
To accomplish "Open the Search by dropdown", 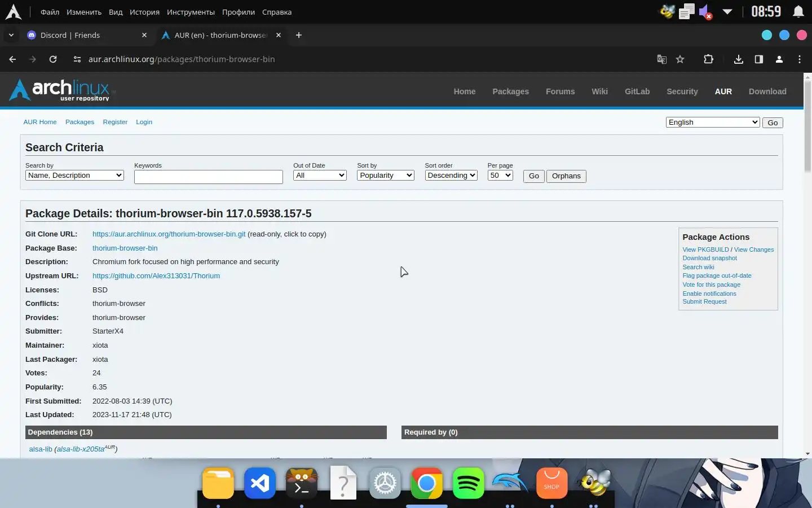I will (74, 176).
